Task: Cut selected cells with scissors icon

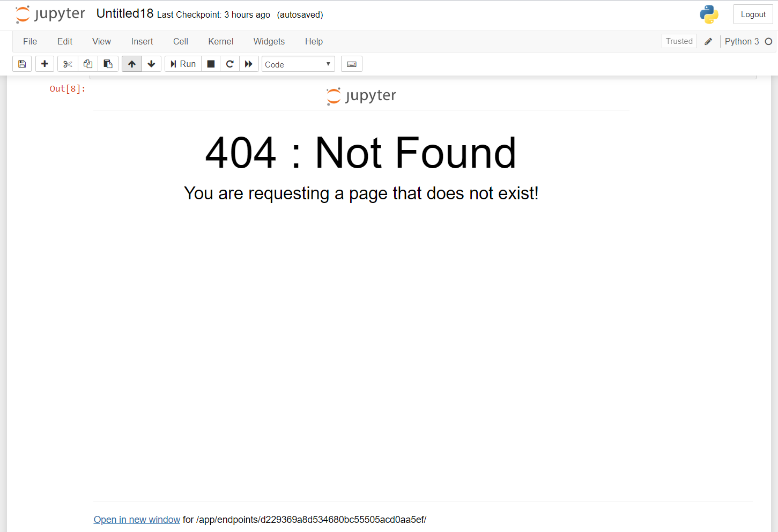Action: pyautogui.click(x=68, y=64)
